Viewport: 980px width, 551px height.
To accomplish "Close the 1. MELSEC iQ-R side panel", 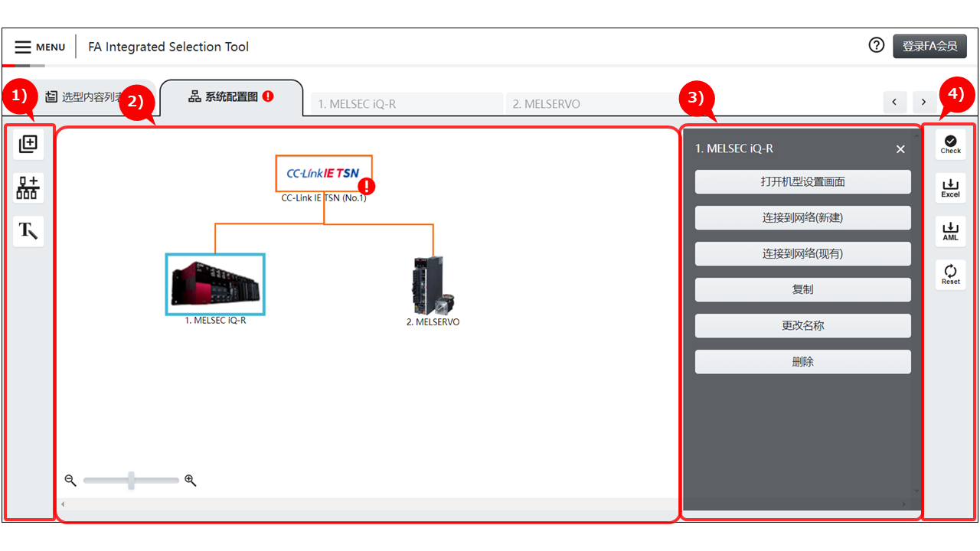I will 900,149.
